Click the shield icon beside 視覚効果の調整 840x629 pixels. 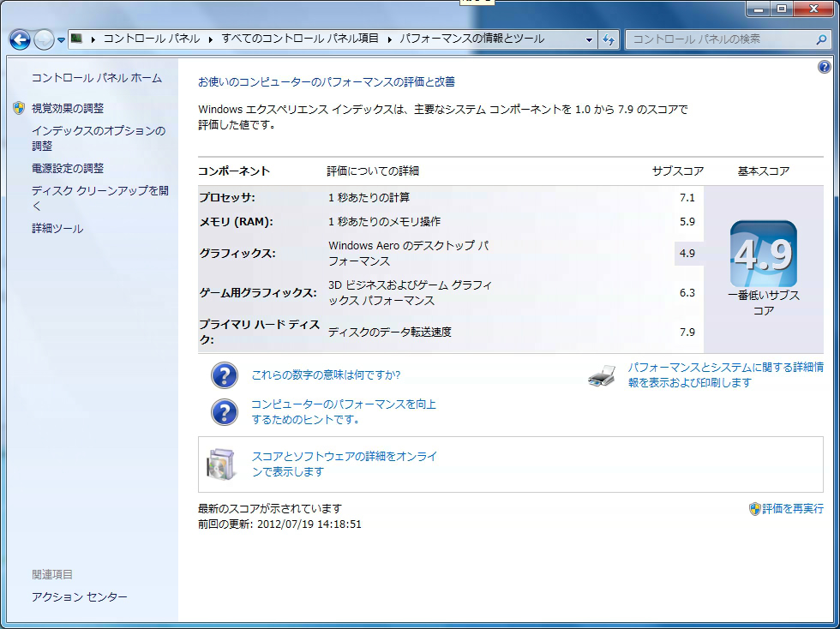[x=19, y=108]
